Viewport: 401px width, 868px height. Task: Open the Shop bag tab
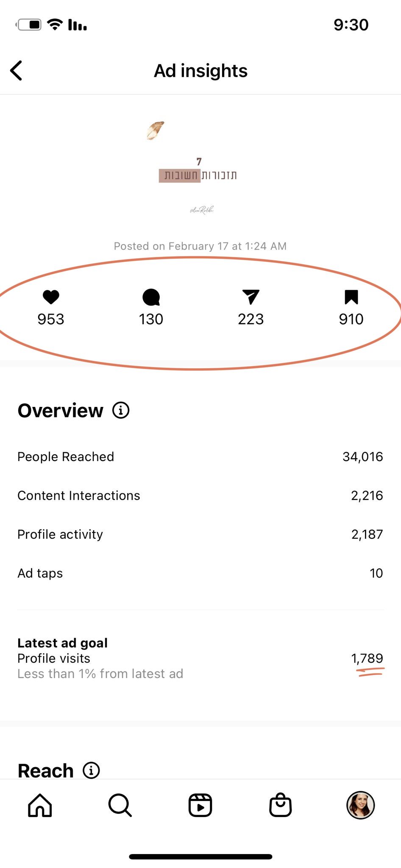(280, 805)
